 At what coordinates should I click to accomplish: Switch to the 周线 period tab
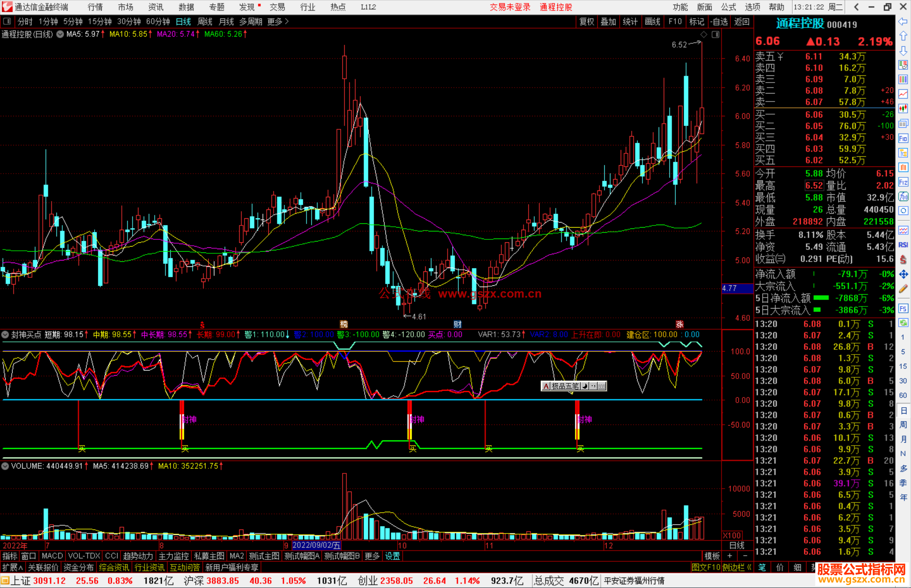(205, 21)
